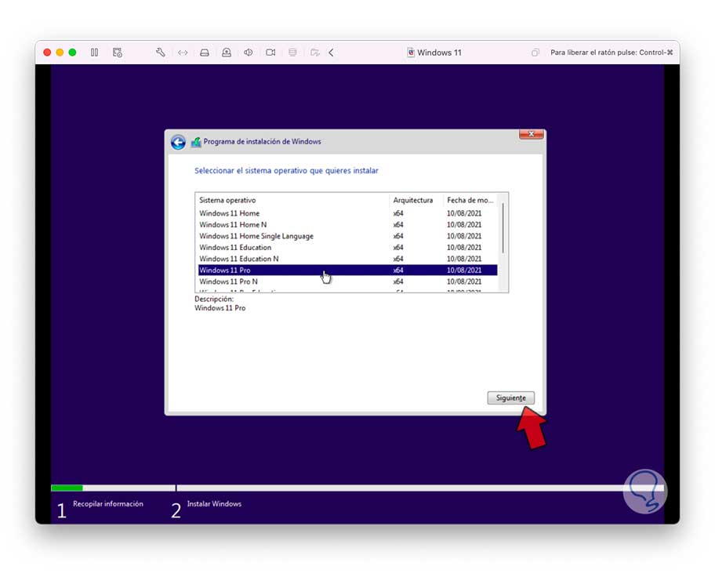
Task: Click the Fecha de mo... column header
Action: (470, 200)
